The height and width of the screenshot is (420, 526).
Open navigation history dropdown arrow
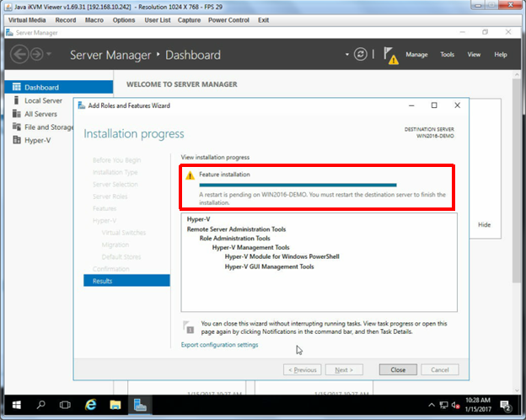49,54
